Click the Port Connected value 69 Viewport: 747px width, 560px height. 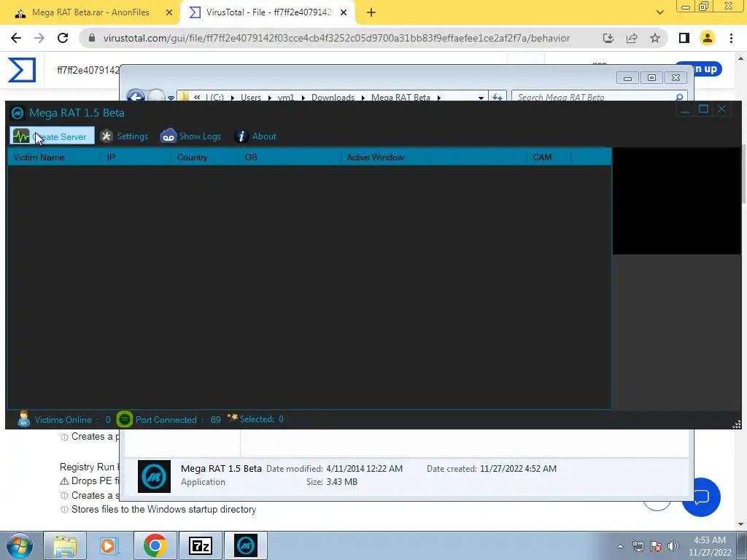tap(215, 419)
